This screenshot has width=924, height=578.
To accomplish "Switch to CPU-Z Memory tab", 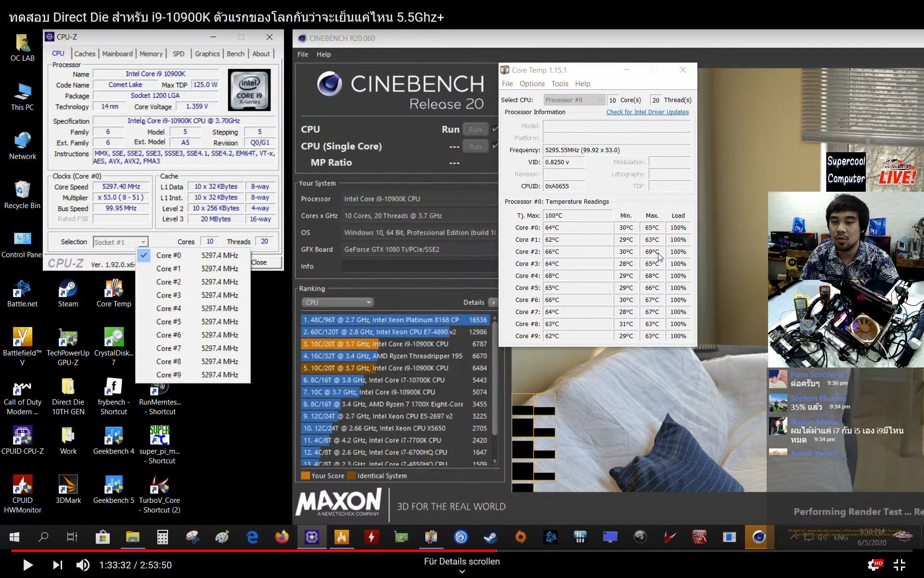I will [x=151, y=53].
